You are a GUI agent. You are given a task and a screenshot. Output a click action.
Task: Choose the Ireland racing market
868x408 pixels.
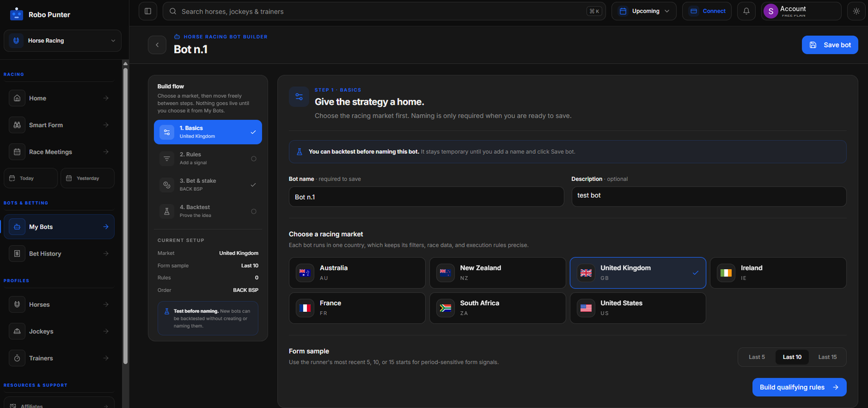778,273
